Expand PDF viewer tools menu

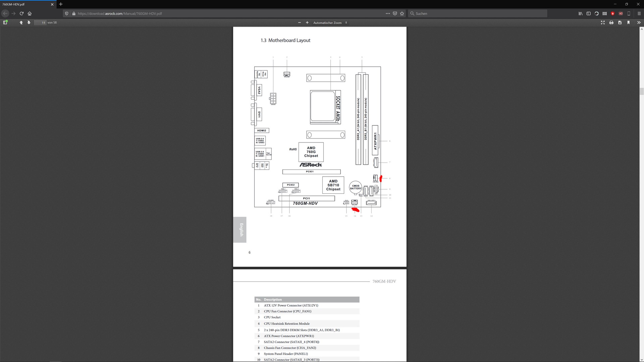[639, 22]
